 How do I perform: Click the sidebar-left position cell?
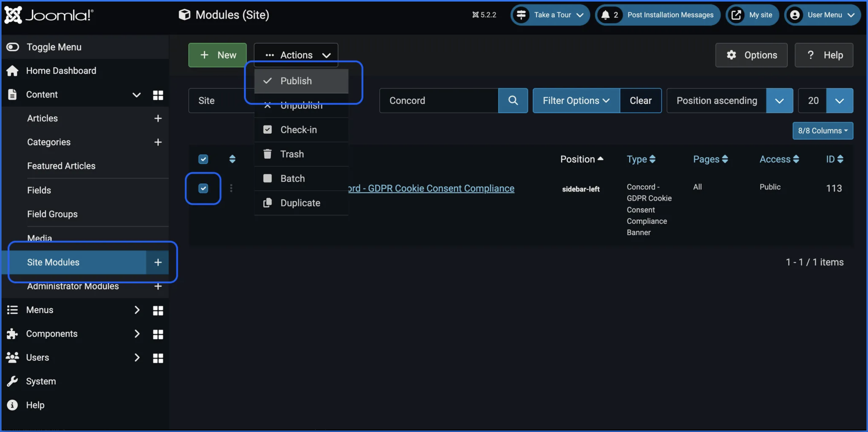(581, 189)
